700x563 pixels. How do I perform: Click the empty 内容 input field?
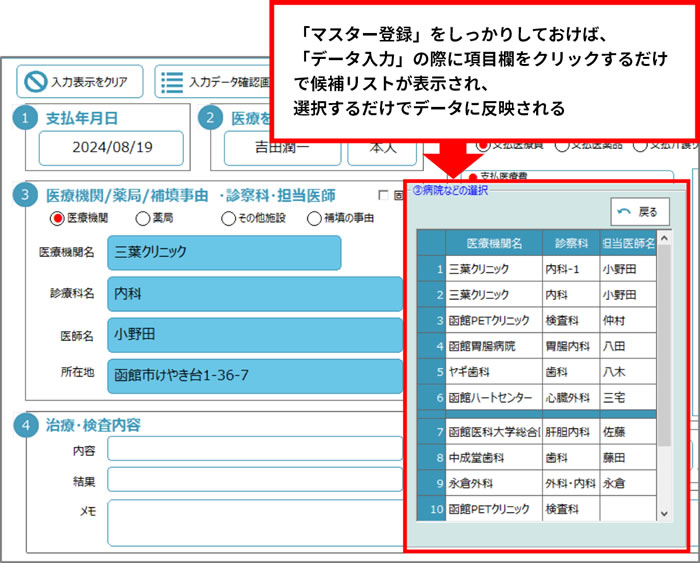[255, 449]
